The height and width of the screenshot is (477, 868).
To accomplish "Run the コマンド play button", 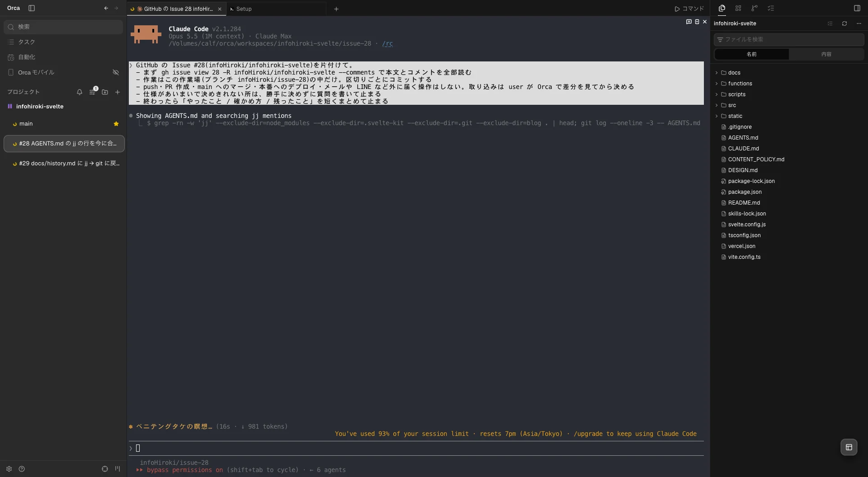I will click(689, 9).
